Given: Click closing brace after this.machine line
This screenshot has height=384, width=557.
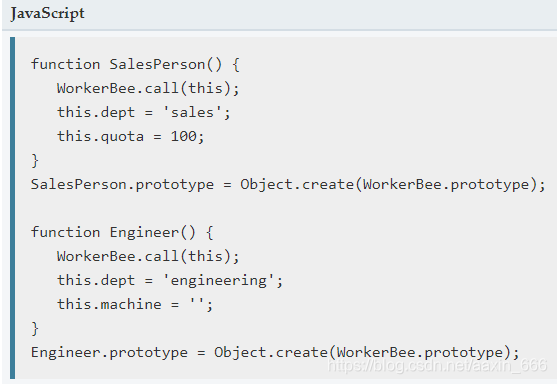Looking at the screenshot, I should (x=35, y=329).
